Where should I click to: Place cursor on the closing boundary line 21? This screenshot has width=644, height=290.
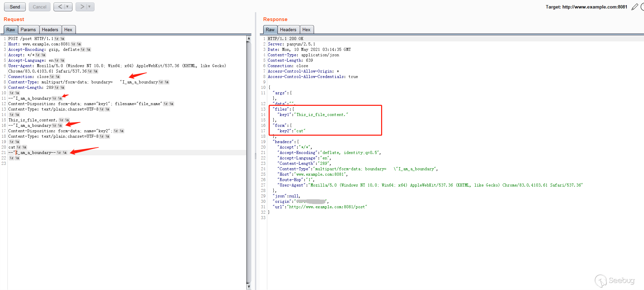(34, 153)
